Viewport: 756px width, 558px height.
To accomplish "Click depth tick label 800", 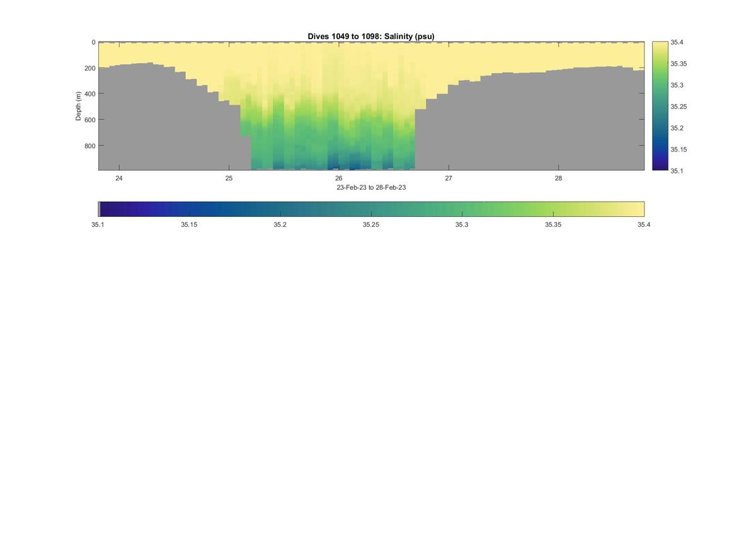I will click(x=90, y=146).
